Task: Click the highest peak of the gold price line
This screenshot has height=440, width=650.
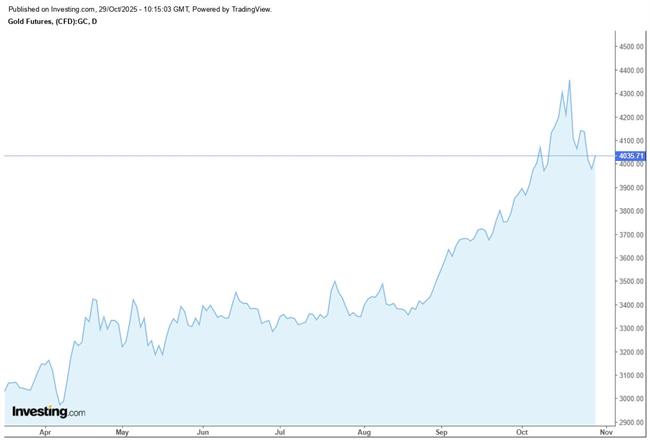Action: [569, 81]
